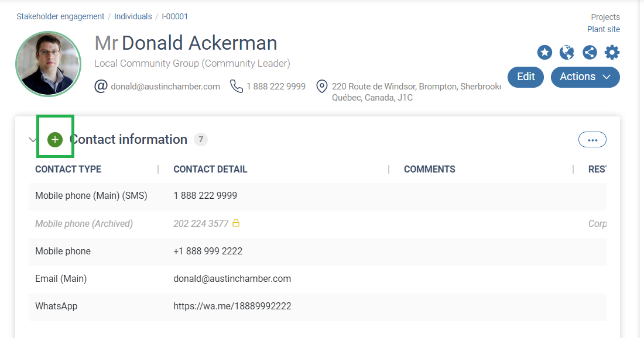Open the Actions dropdown

click(585, 77)
